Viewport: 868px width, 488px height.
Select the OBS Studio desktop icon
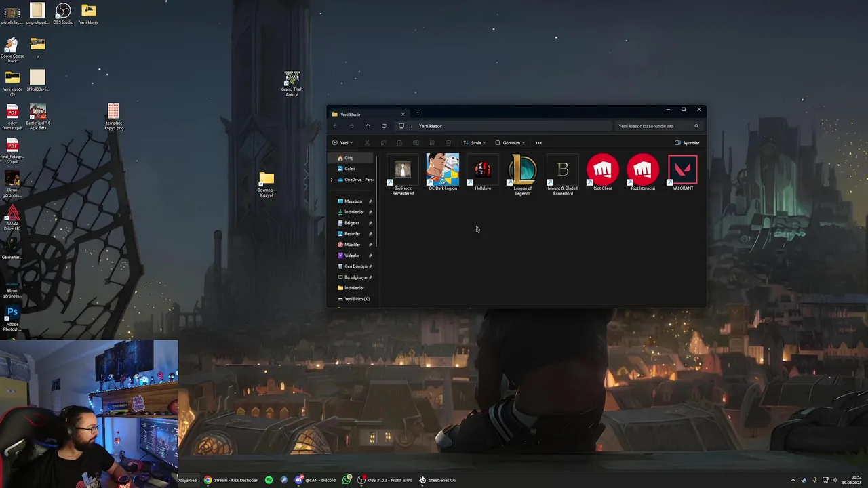click(x=63, y=14)
